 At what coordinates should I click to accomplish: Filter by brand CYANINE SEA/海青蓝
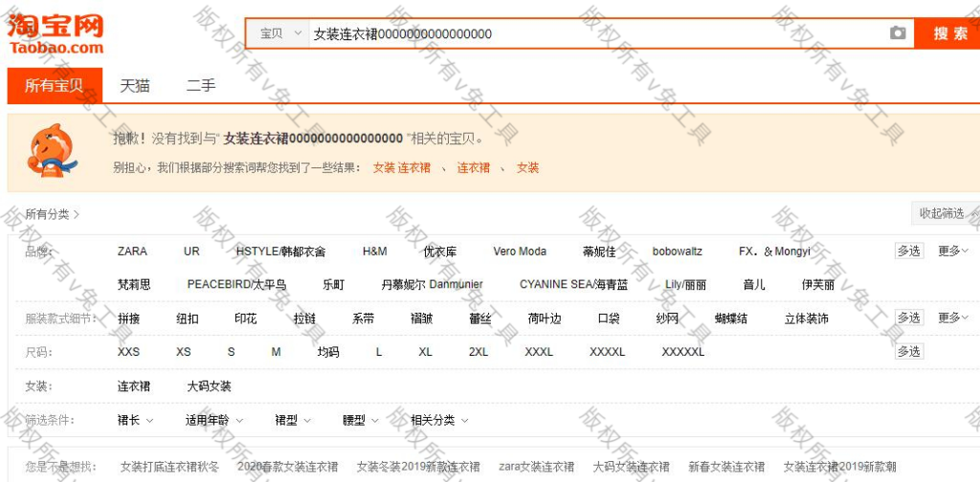574,285
